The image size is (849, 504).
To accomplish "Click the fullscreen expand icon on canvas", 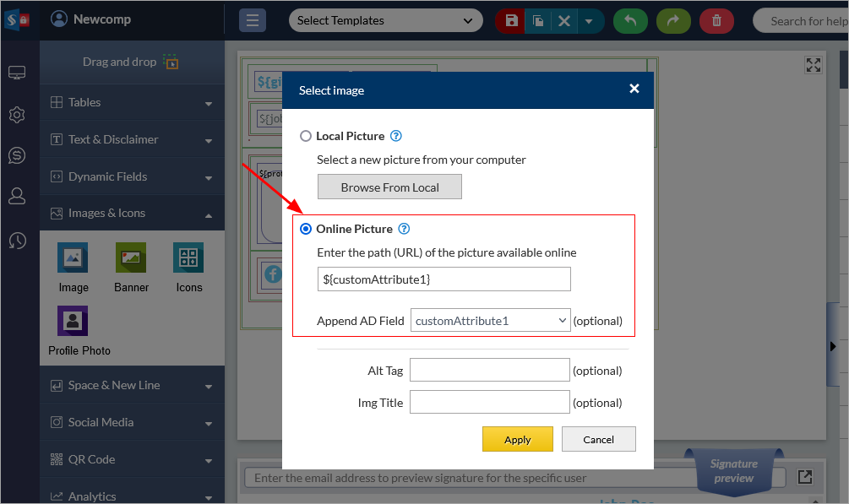I will [813, 66].
